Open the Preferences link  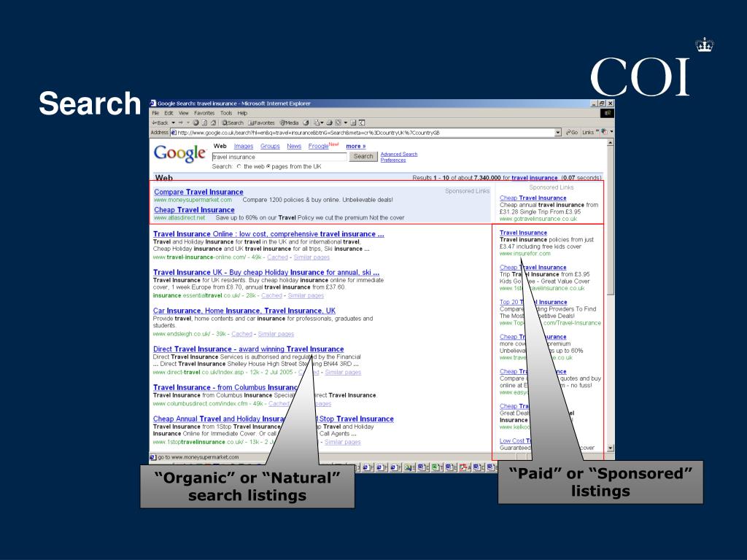point(393,160)
